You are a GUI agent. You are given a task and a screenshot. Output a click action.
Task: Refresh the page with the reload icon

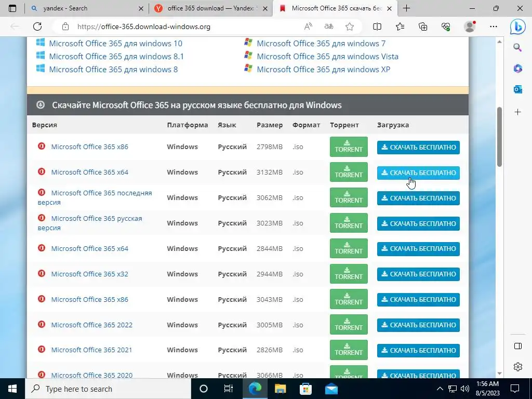(x=37, y=26)
